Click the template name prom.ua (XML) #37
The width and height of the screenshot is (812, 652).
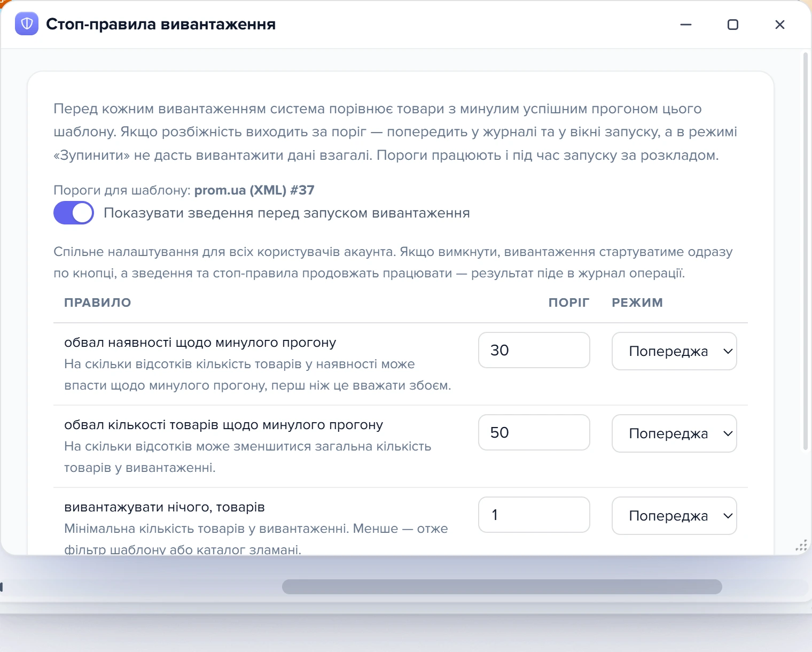[x=254, y=190]
